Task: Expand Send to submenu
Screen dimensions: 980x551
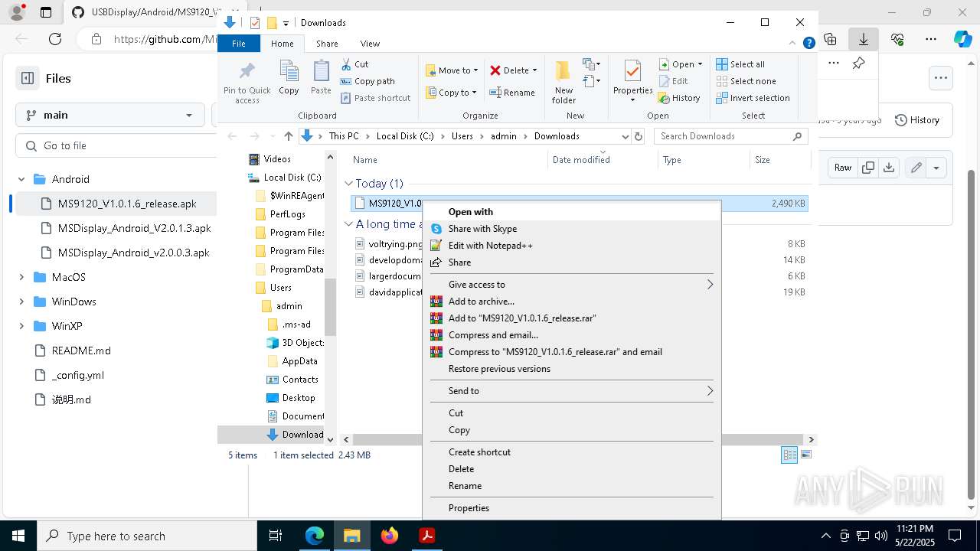Action: click(x=571, y=391)
